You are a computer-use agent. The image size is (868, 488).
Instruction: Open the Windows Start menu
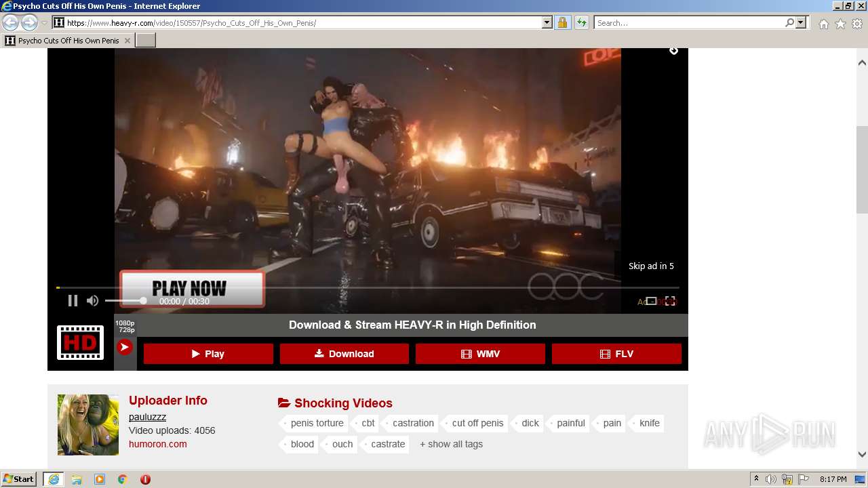(19, 479)
